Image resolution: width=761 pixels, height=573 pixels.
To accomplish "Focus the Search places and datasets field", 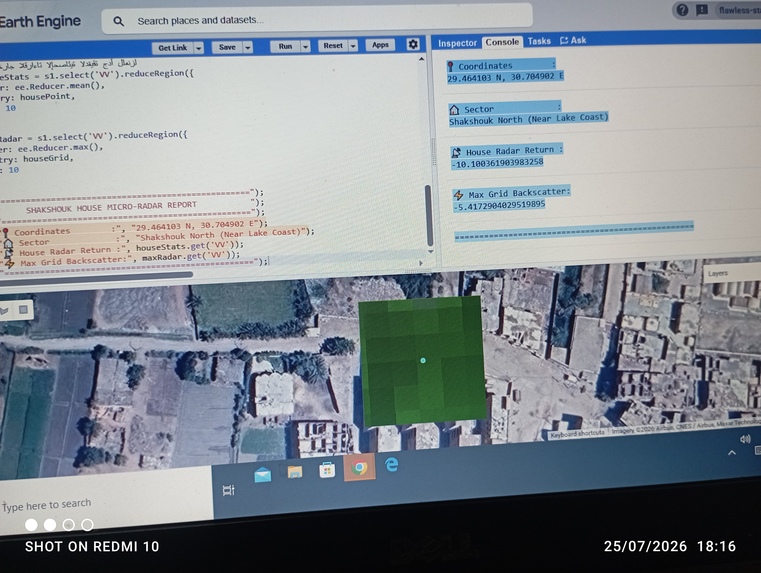I will pyautogui.click(x=316, y=19).
